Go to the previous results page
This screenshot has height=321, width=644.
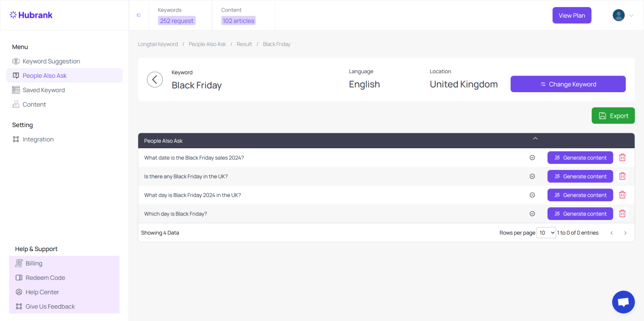click(x=612, y=233)
